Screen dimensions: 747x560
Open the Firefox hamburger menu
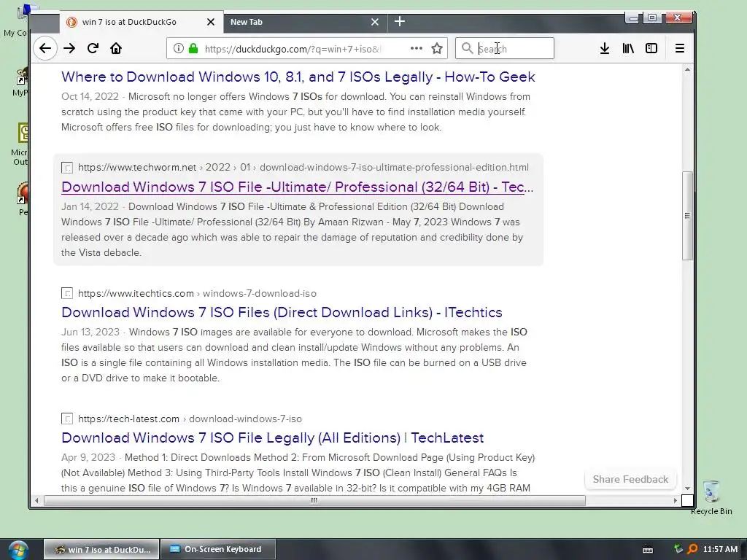[x=680, y=48]
